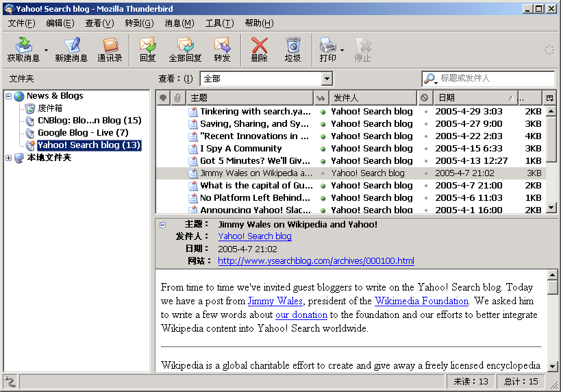The height and width of the screenshot is (392, 561).
Task: Click the search magnifier icon dropdown
Action: 430,78
